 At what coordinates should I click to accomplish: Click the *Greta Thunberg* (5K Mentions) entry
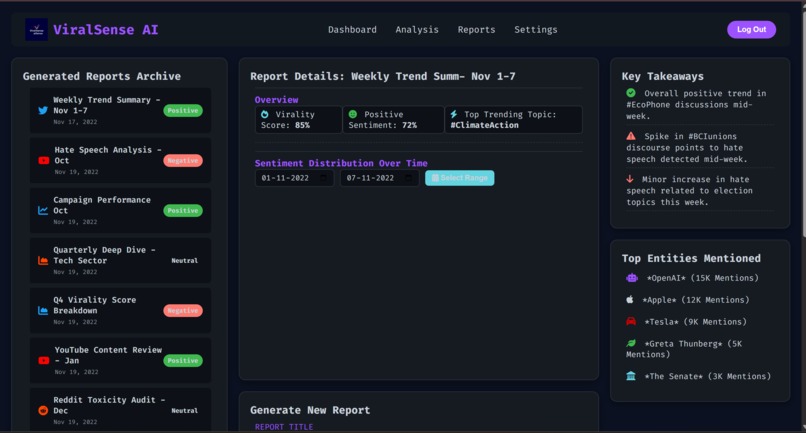click(x=684, y=349)
